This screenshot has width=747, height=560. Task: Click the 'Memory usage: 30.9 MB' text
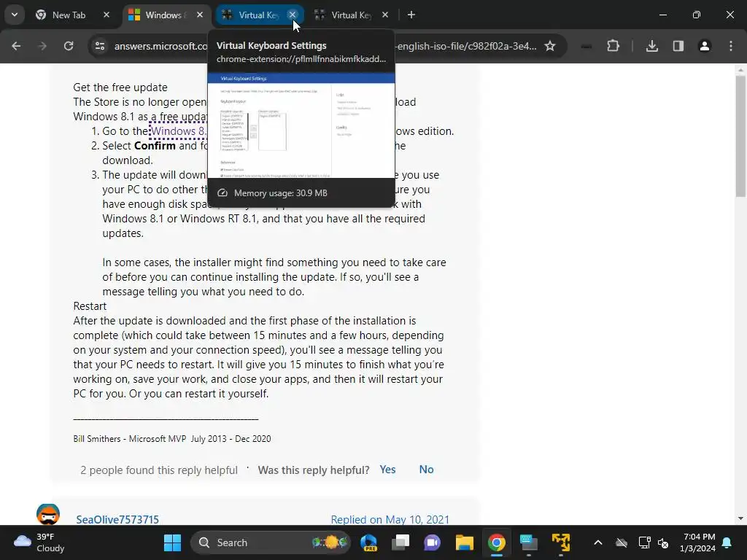(281, 193)
